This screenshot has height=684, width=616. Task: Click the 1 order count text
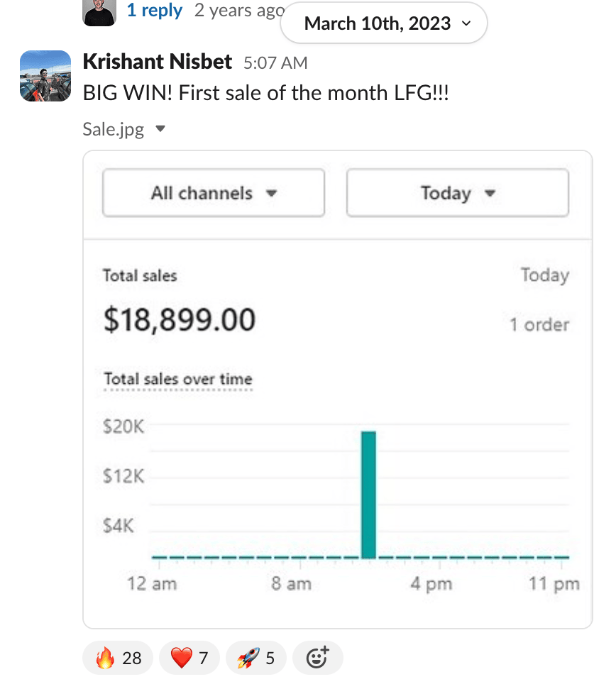click(539, 325)
